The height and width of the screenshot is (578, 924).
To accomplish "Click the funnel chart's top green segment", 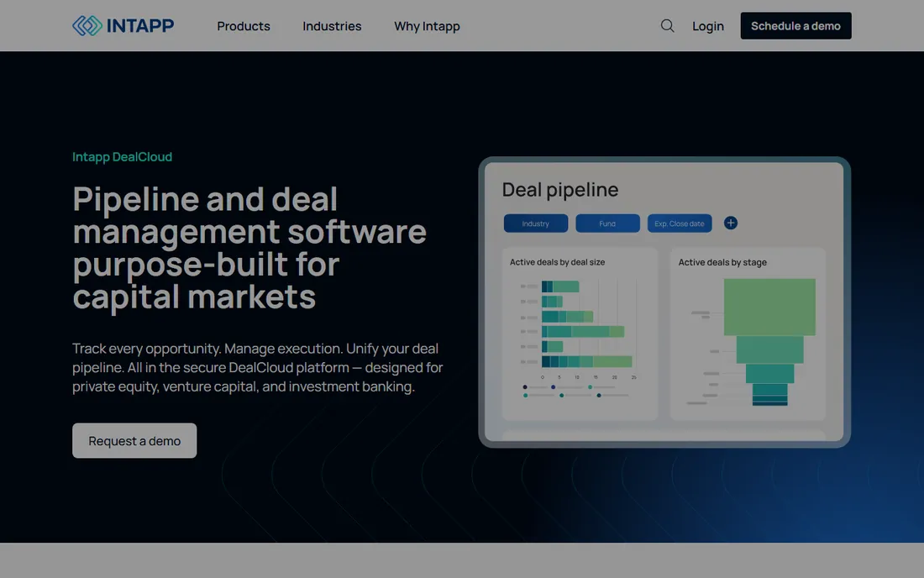I will tap(769, 307).
